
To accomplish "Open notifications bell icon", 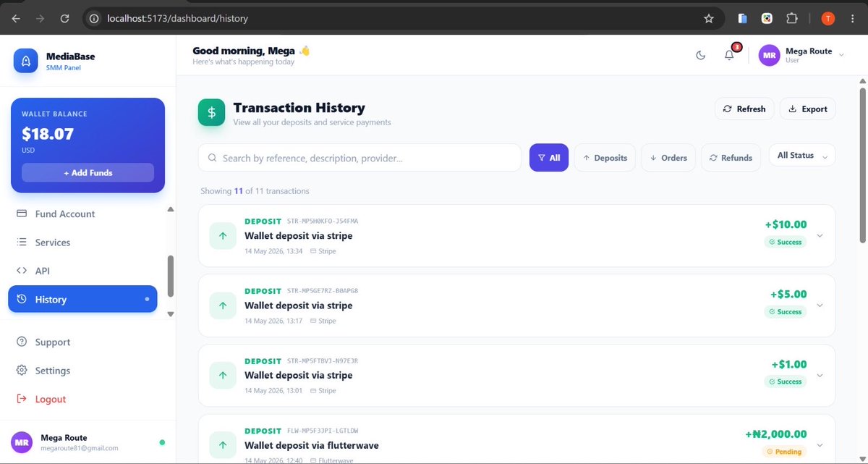I will (729, 55).
